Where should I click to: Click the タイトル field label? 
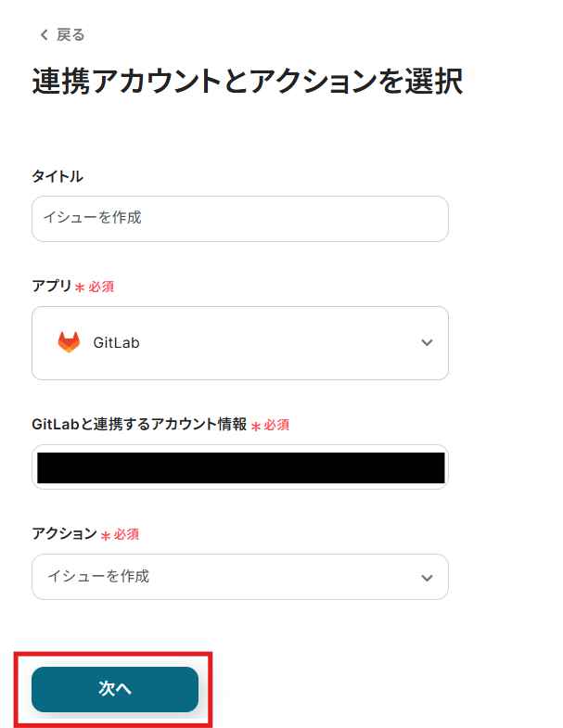(58, 176)
